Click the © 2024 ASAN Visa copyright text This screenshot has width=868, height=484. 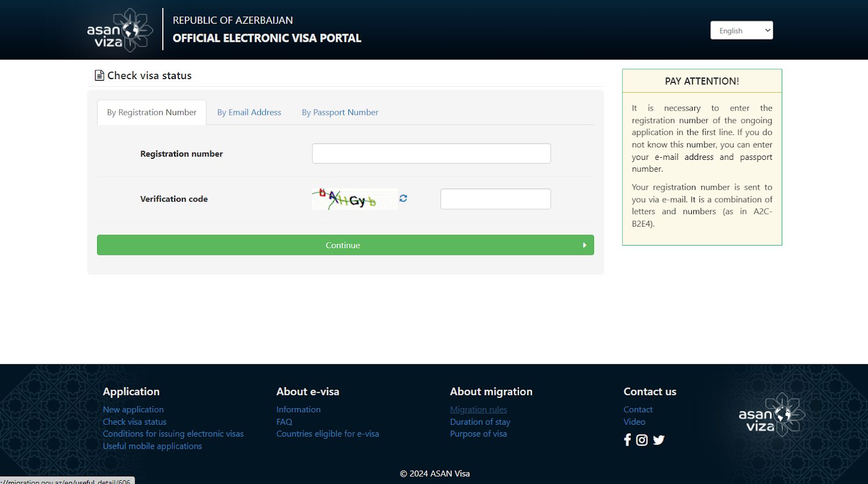click(x=435, y=474)
